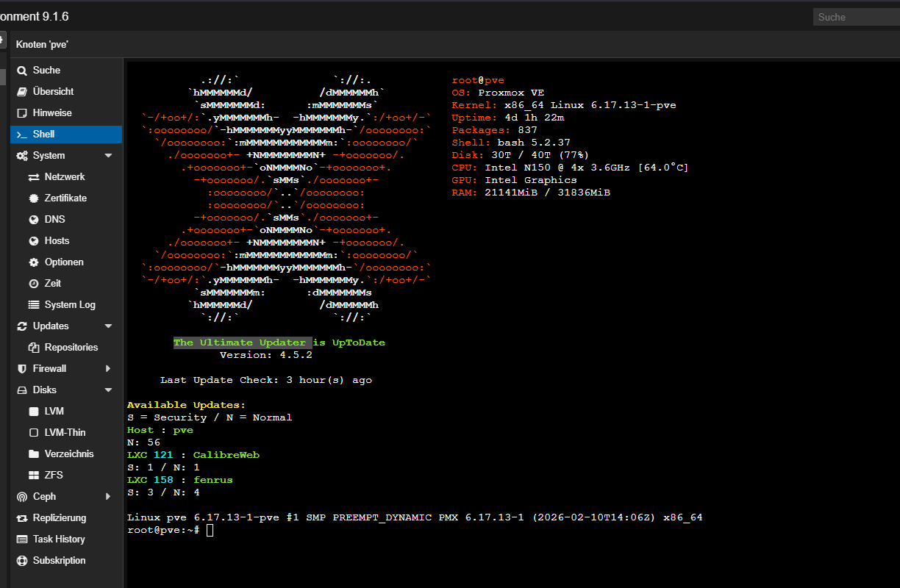900x588 pixels.
Task: Click the Hinweise notes icon
Action: click(x=22, y=113)
